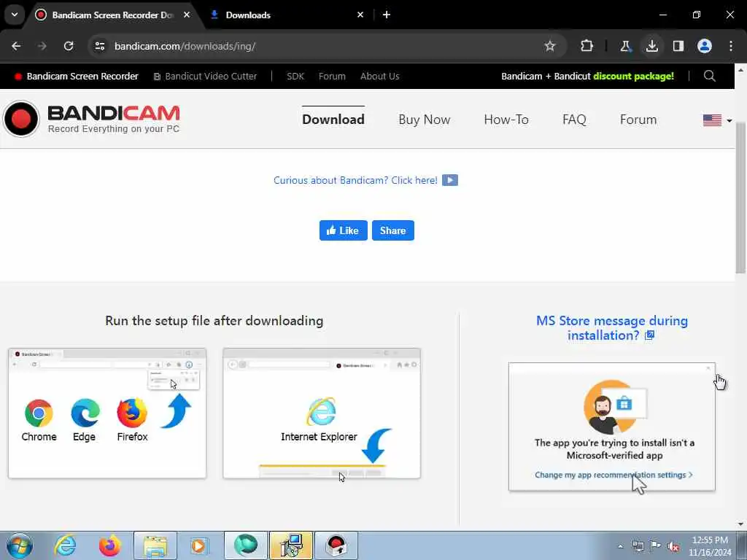Open Chrome/Edge/Firefox download instructions image
Screen dimensions: 747x560
107,413
